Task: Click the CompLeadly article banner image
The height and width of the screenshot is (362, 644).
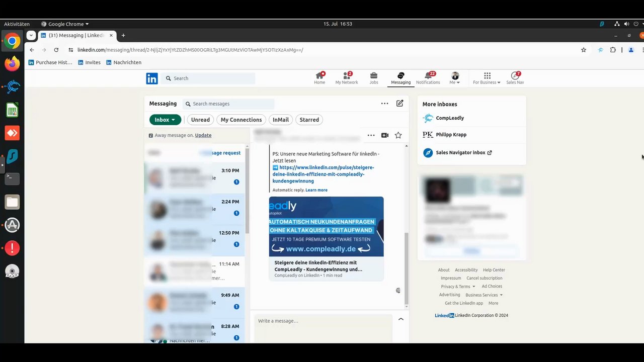Action: click(x=326, y=227)
